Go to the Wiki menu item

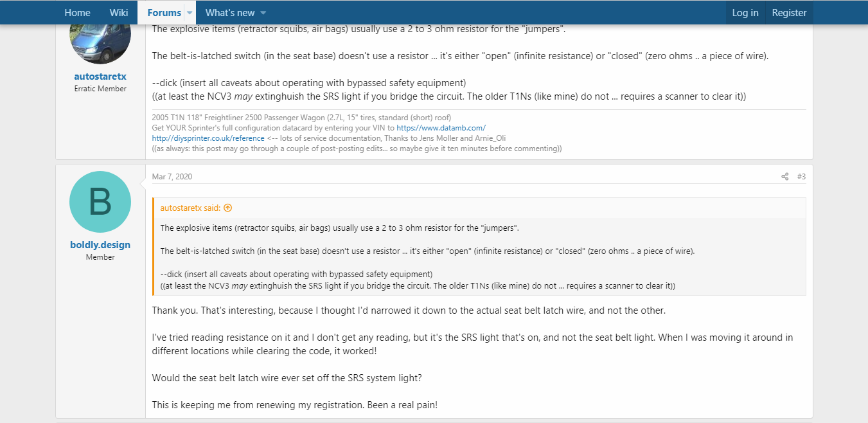point(119,13)
